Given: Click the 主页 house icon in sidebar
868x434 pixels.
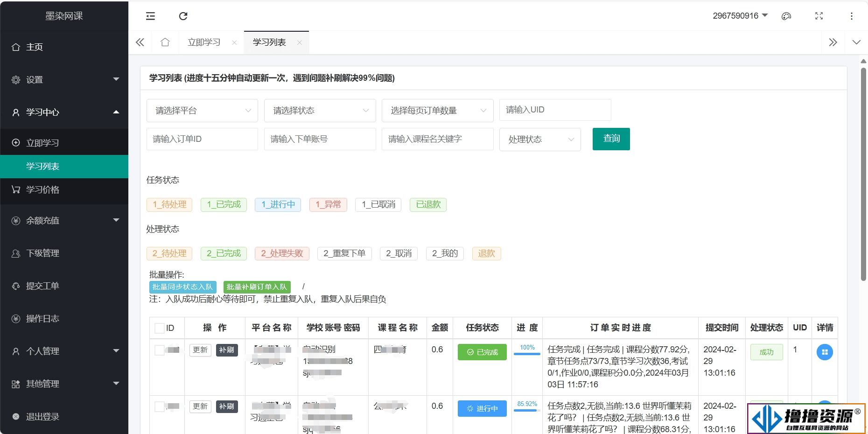Looking at the screenshot, I should point(16,47).
